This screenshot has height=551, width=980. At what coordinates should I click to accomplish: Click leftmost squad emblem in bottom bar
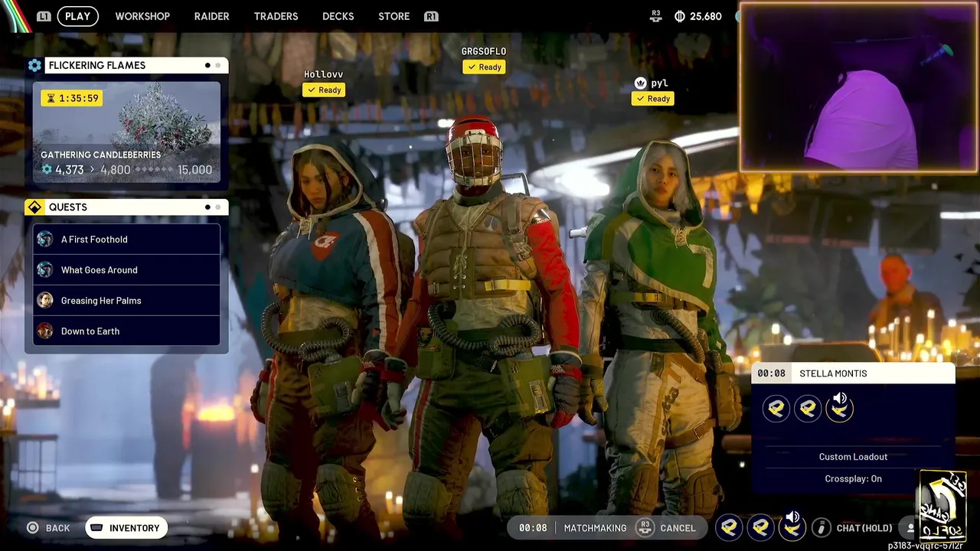[729, 527]
